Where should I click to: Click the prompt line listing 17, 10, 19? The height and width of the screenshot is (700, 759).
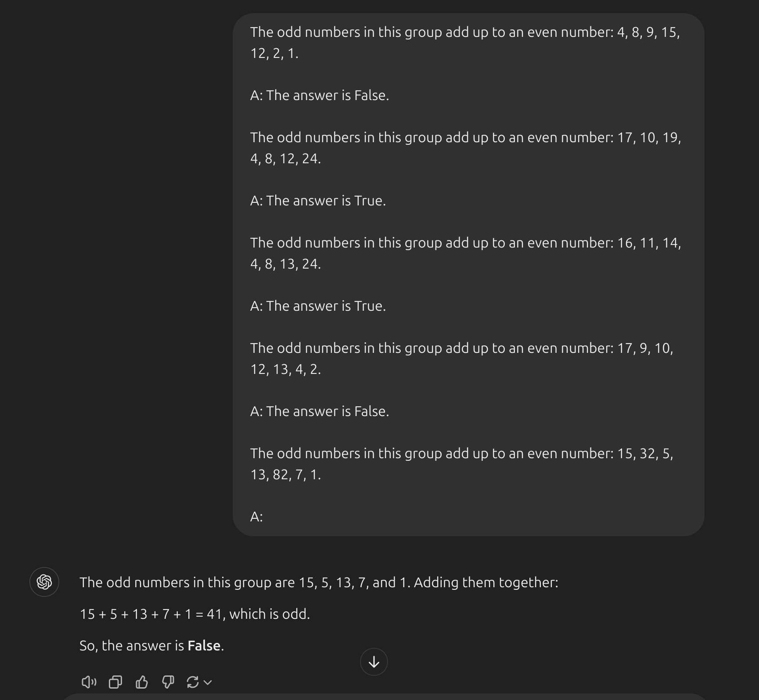pos(466,148)
